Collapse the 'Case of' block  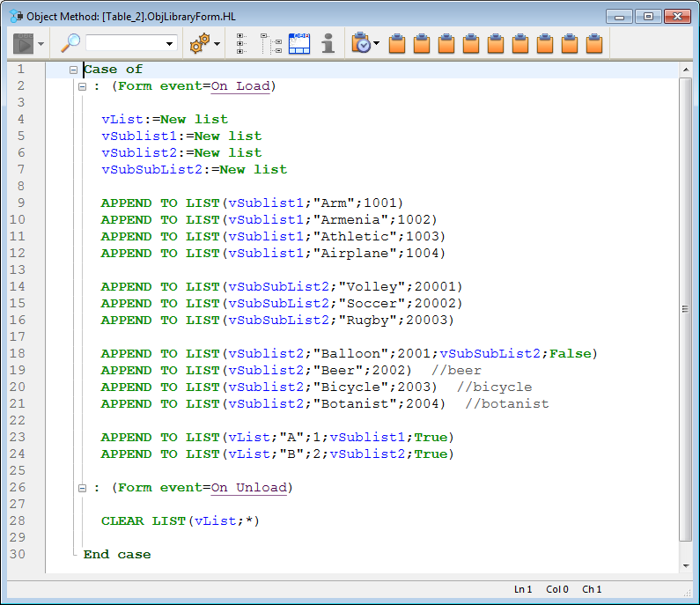[x=74, y=70]
